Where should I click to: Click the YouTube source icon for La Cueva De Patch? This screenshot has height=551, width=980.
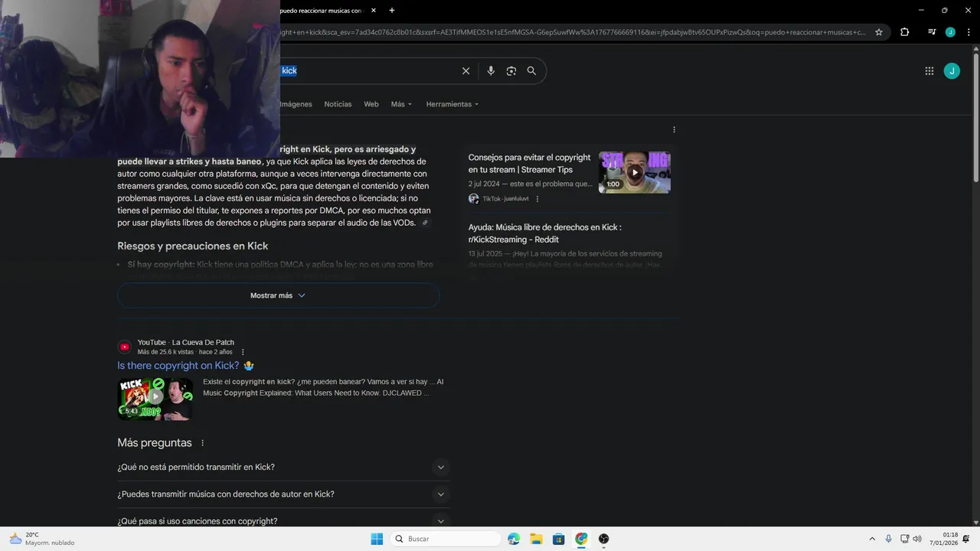coord(125,347)
